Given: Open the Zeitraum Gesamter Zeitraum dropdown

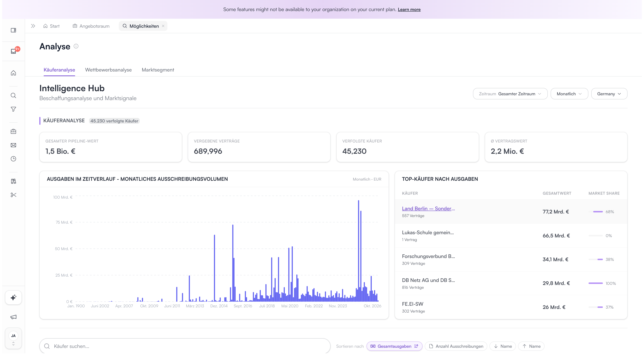Looking at the screenshot, I should pos(510,94).
